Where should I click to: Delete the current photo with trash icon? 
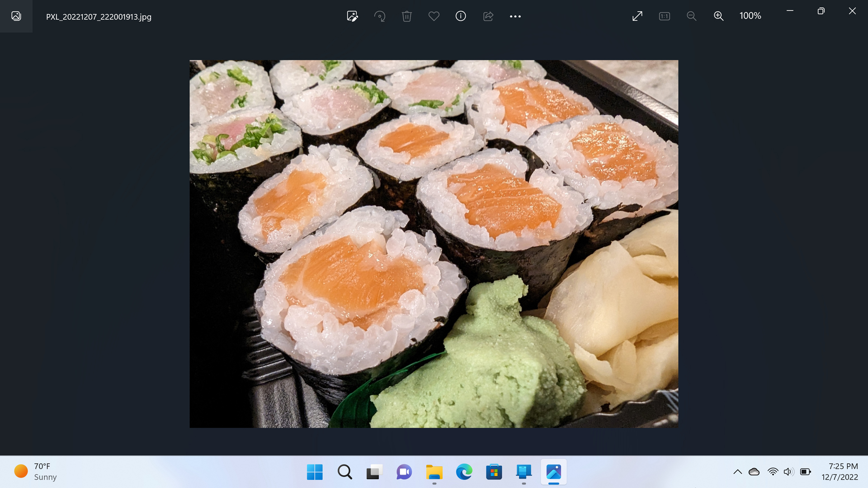(407, 16)
